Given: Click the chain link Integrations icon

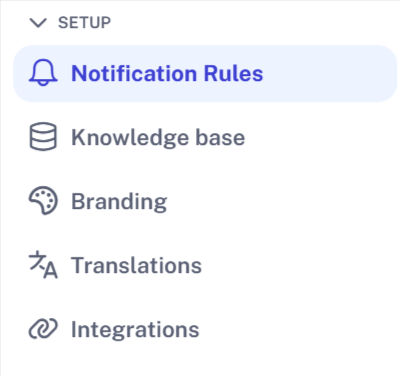Looking at the screenshot, I should coord(43,329).
